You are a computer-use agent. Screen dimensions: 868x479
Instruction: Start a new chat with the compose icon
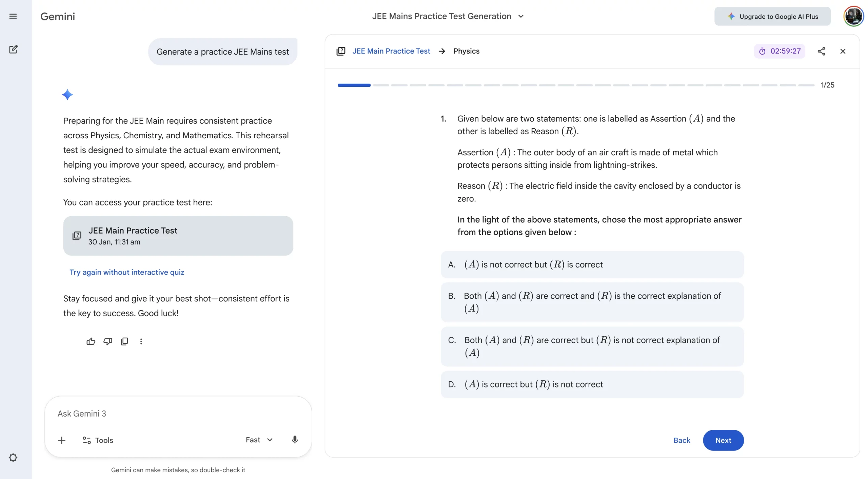[x=13, y=49]
